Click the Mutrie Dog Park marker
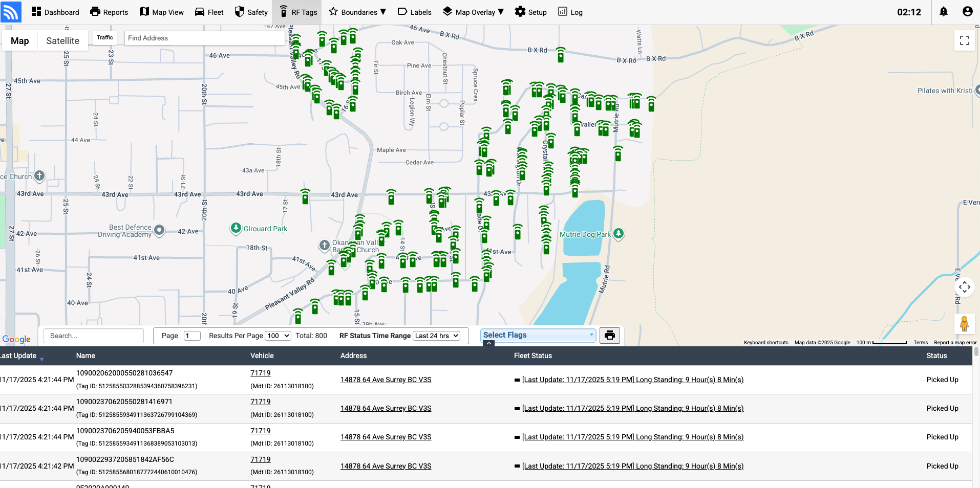Image resolution: width=980 pixels, height=488 pixels. [619, 233]
